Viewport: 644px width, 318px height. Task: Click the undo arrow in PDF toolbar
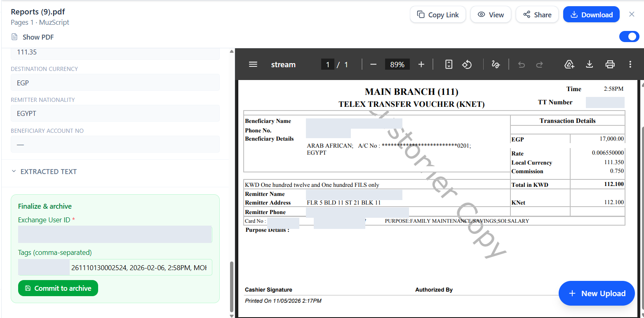pyautogui.click(x=522, y=64)
